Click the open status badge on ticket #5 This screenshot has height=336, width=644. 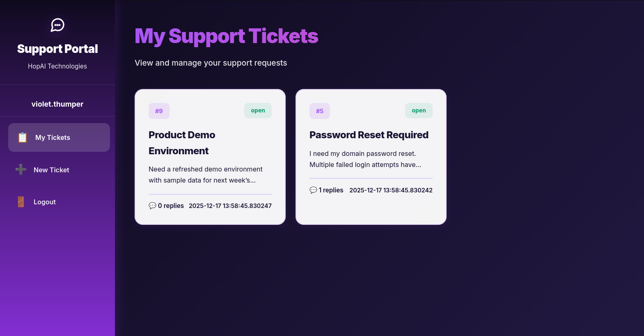coord(419,110)
